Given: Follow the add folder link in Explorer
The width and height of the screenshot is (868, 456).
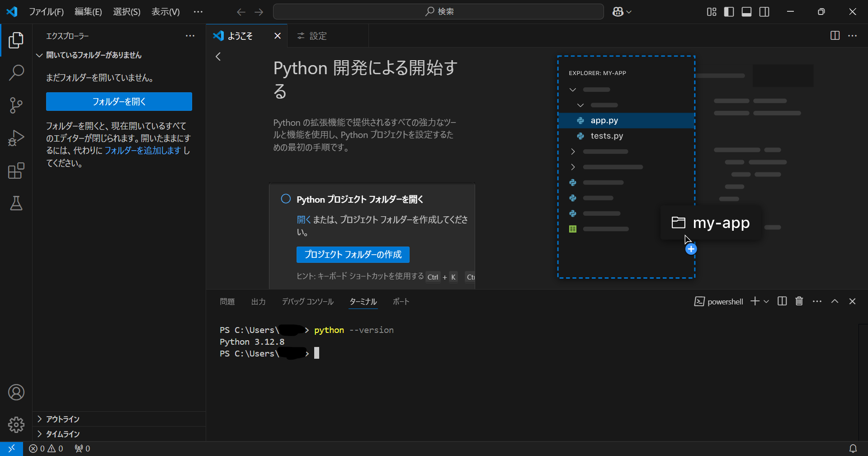Looking at the screenshot, I should [143, 151].
